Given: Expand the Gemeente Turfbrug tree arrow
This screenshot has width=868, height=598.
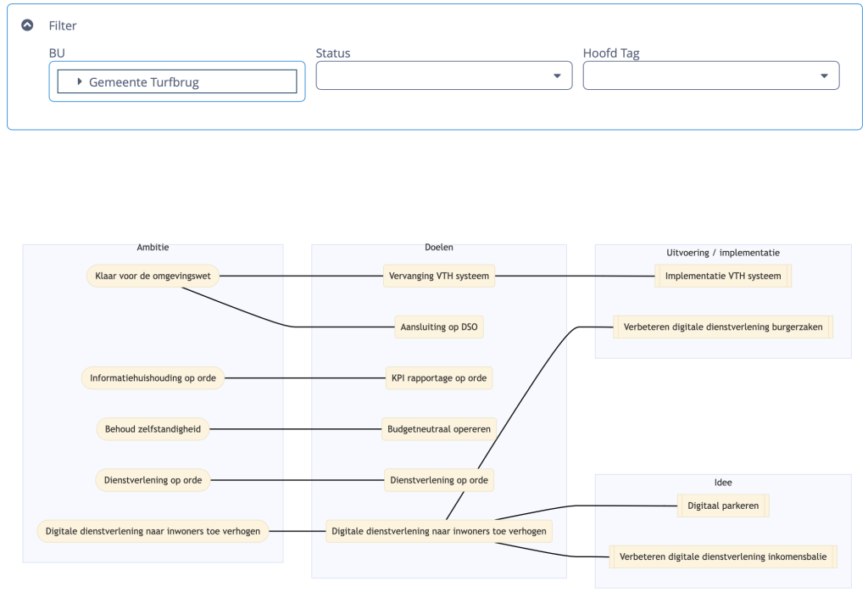Looking at the screenshot, I should tap(80, 82).
